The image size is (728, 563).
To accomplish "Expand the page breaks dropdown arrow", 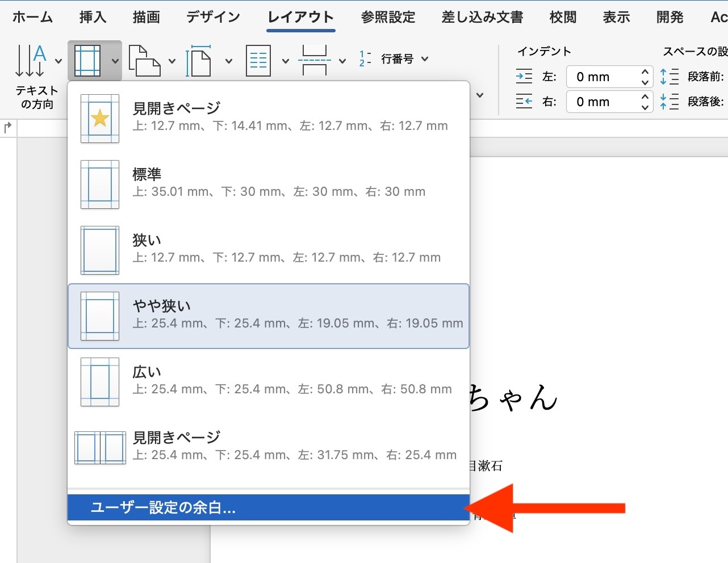I will pyautogui.click(x=342, y=61).
